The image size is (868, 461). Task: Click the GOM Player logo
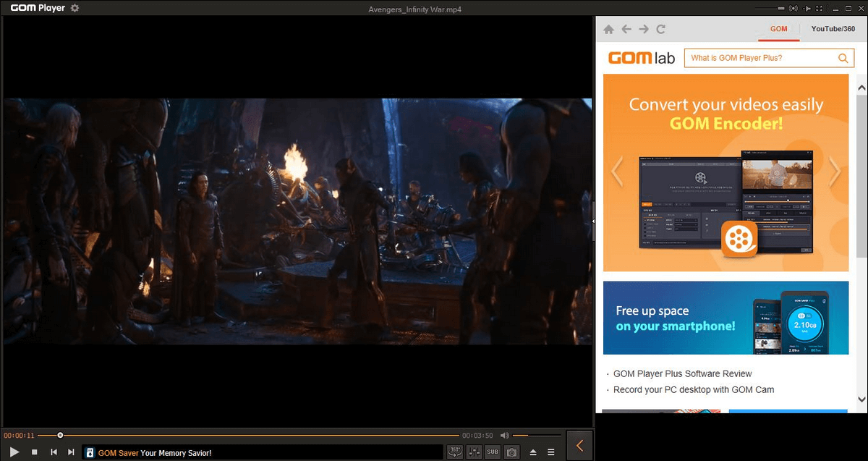click(38, 8)
